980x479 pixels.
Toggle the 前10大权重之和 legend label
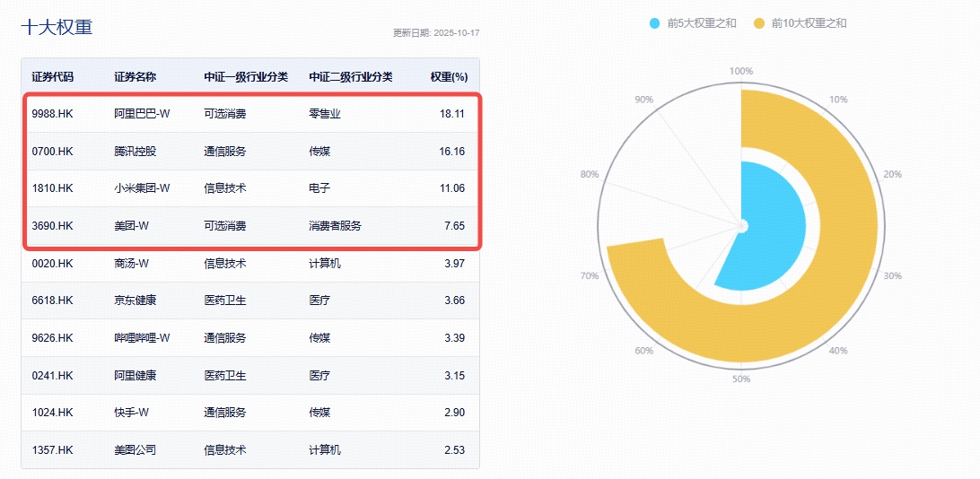click(809, 23)
